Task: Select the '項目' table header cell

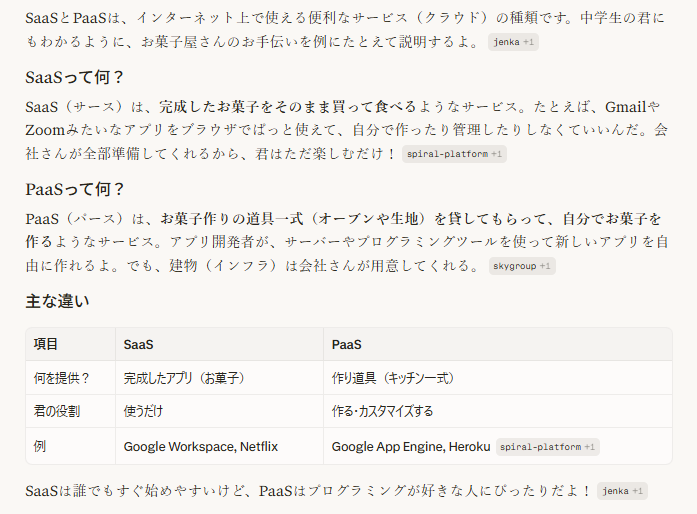Action: coord(71,344)
